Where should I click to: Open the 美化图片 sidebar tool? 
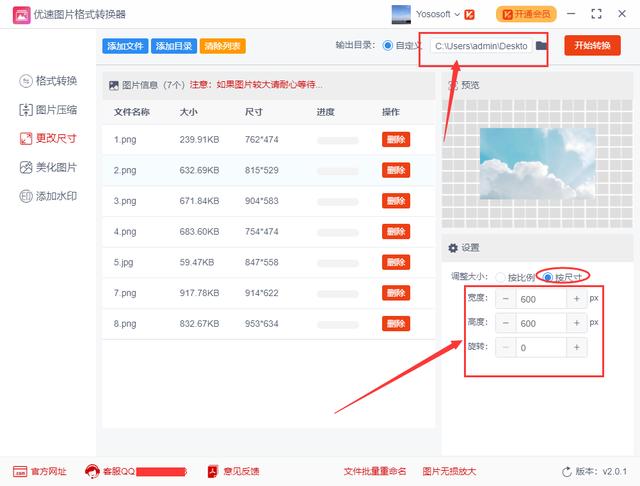tap(48, 168)
